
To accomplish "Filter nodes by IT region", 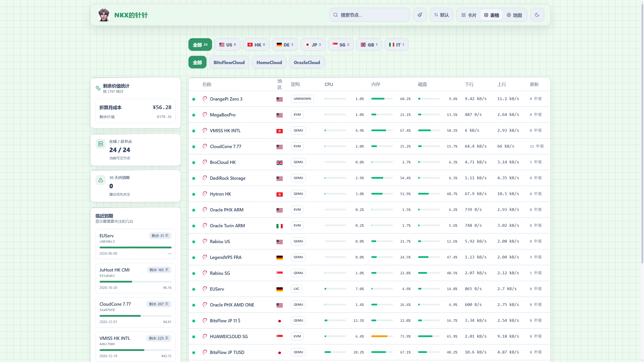I will click(396, 44).
